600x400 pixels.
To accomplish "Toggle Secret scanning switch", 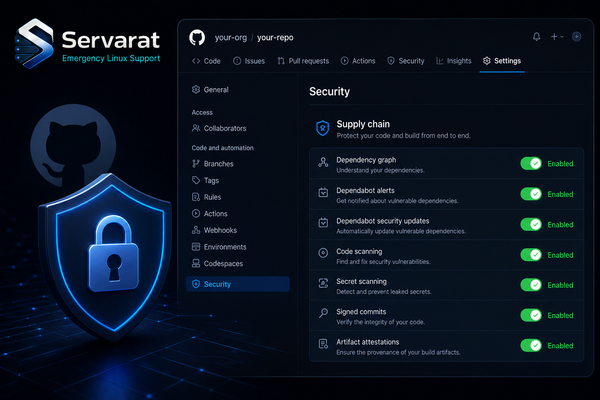I will click(x=531, y=285).
